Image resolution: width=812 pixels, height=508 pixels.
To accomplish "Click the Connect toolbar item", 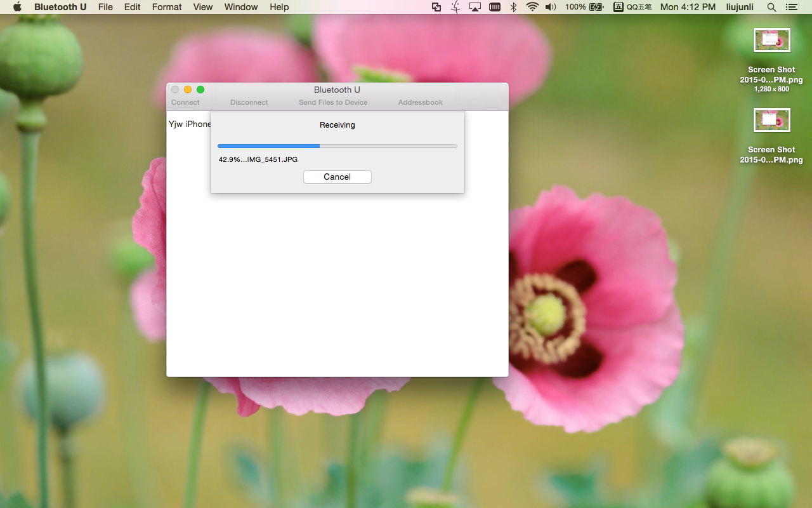I will [x=185, y=102].
